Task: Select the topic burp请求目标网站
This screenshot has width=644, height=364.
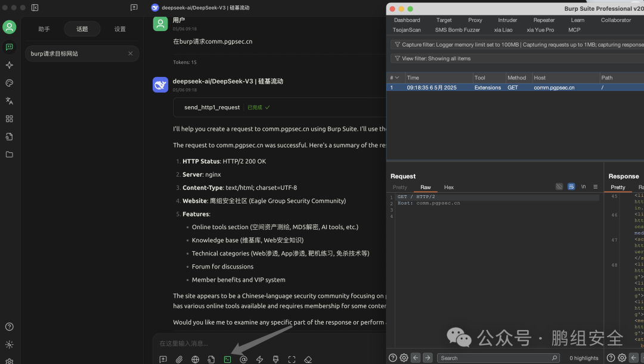Action: [x=82, y=54]
